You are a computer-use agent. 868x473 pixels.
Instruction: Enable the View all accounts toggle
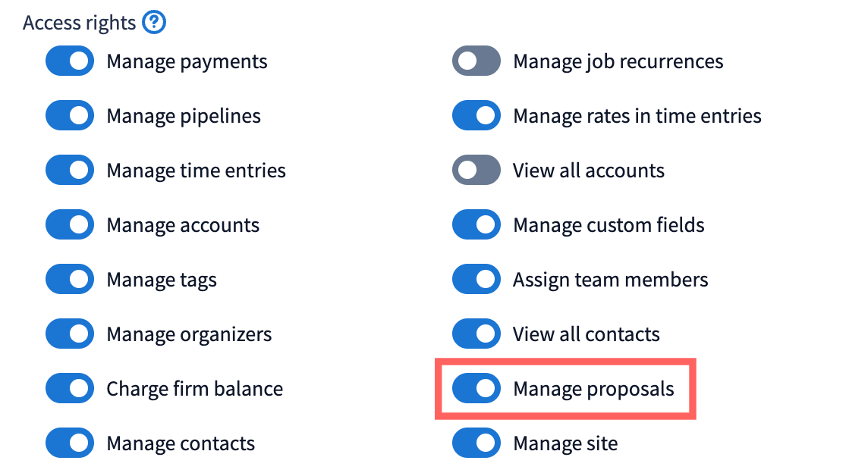tap(476, 171)
